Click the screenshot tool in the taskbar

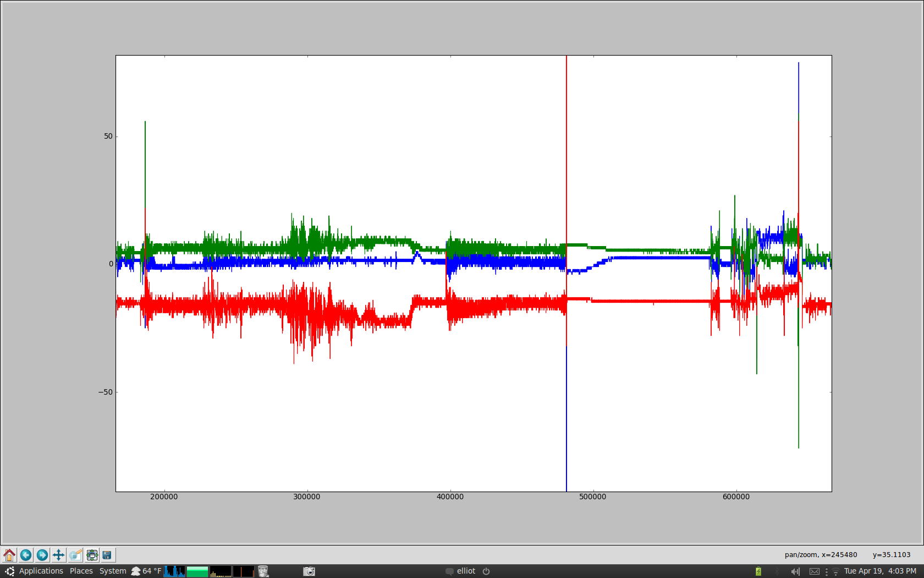[x=309, y=571]
